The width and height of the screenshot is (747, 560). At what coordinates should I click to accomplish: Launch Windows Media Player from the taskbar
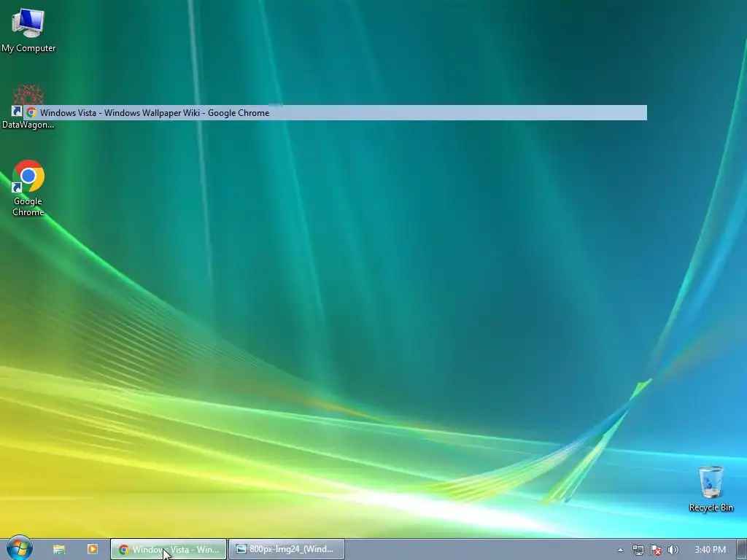click(93, 549)
